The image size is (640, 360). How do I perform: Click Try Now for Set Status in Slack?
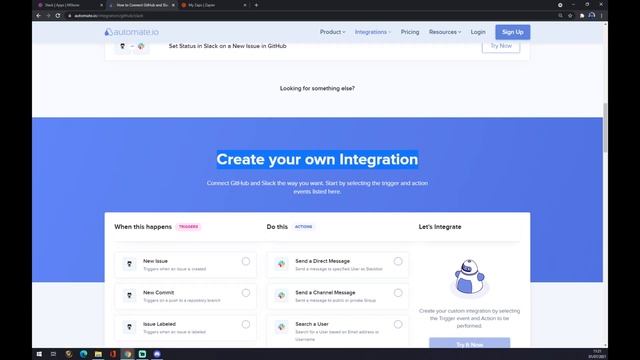tap(501, 46)
